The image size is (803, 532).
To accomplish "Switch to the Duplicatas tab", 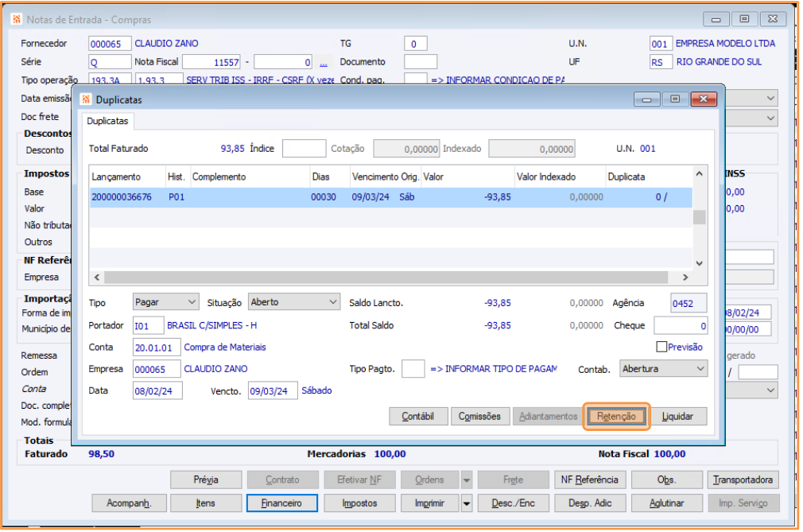I will point(107,121).
